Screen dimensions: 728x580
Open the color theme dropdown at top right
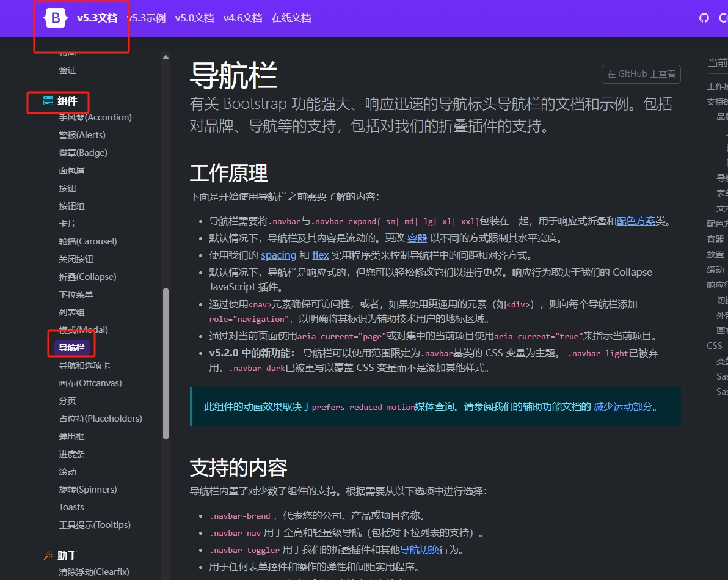(723, 18)
